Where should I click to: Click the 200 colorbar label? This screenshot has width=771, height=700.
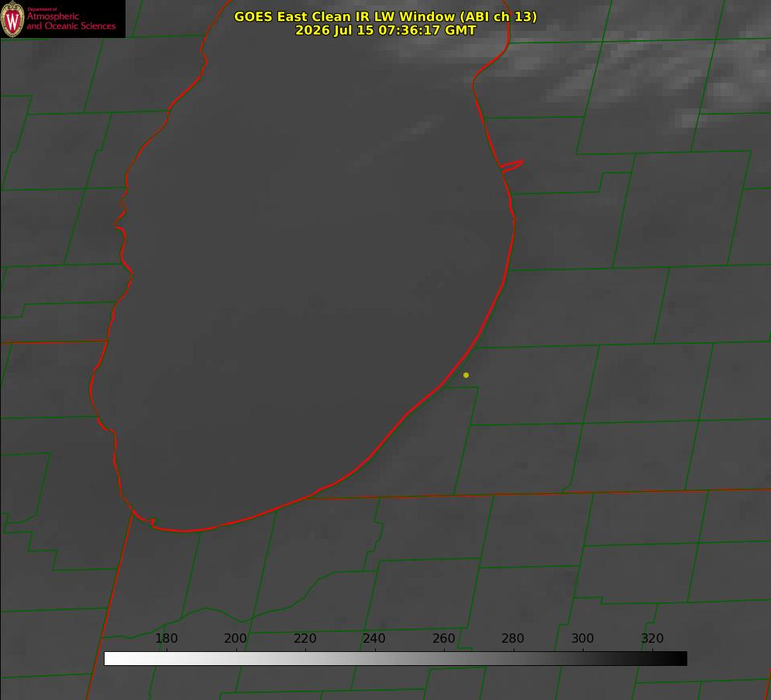tap(236, 638)
